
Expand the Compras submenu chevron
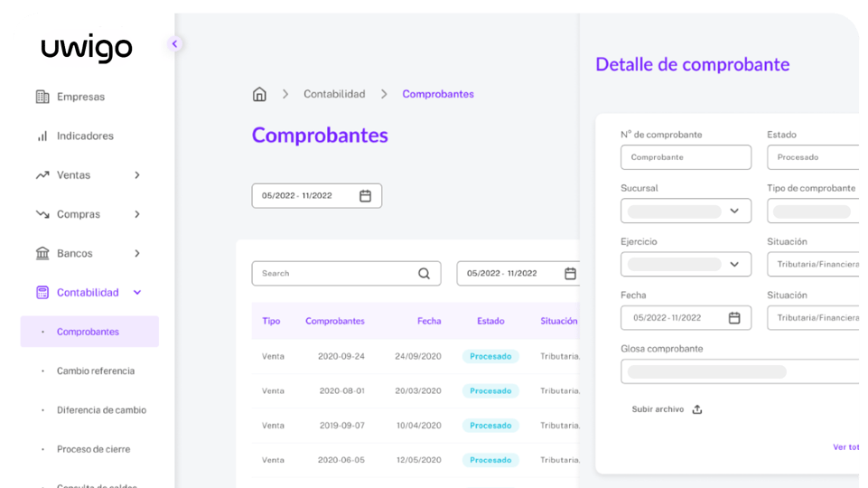coord(137,214)
